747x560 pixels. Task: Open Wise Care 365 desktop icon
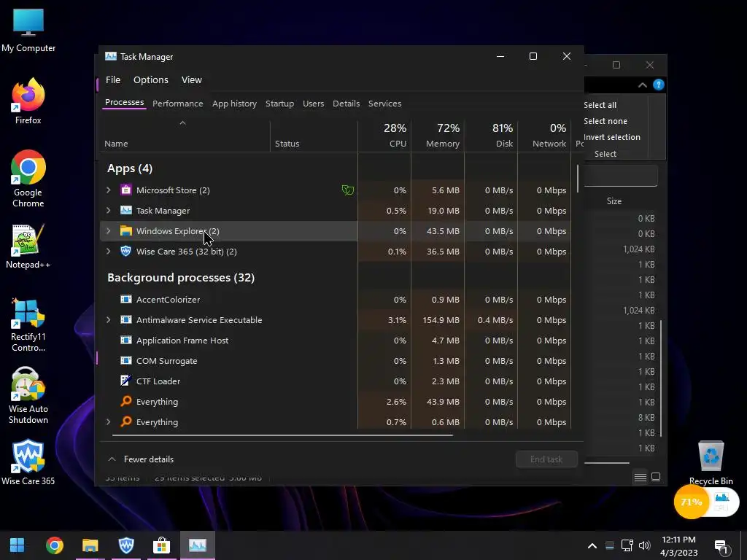coord(28,462)
